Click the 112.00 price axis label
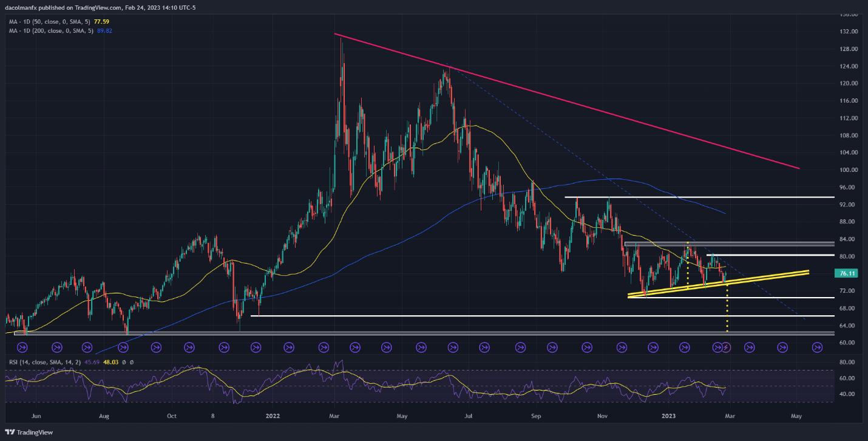The image size is (868, 441). coord(849,118)
